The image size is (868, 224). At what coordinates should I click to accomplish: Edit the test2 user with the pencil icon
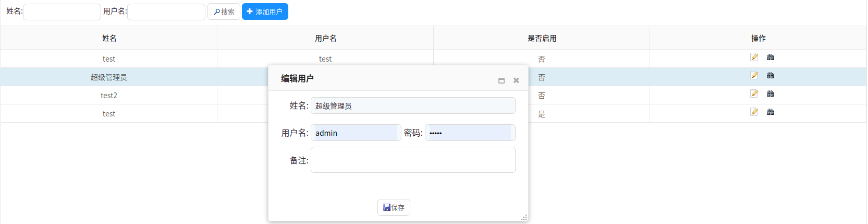point(754,93)
